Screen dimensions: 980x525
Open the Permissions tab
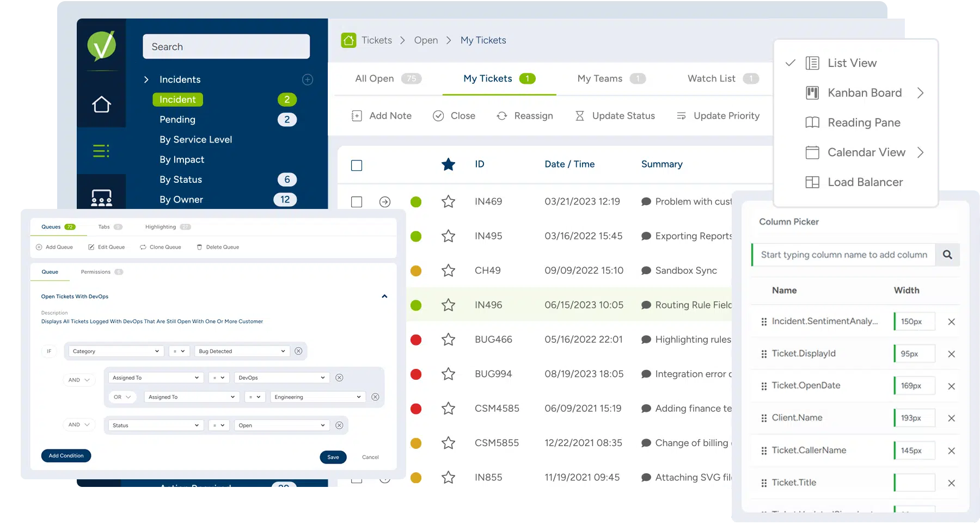tap(102, 272)
